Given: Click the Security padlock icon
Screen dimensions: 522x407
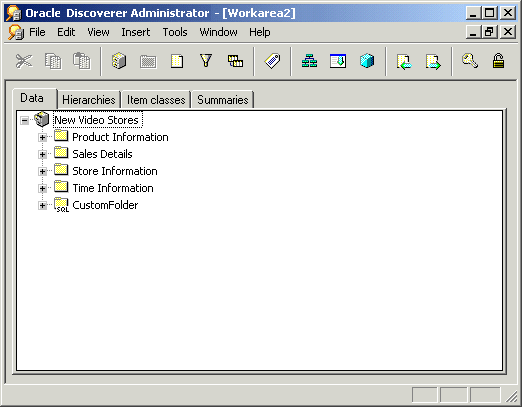Looking at the screenshot, I should [x=498, y=61].
